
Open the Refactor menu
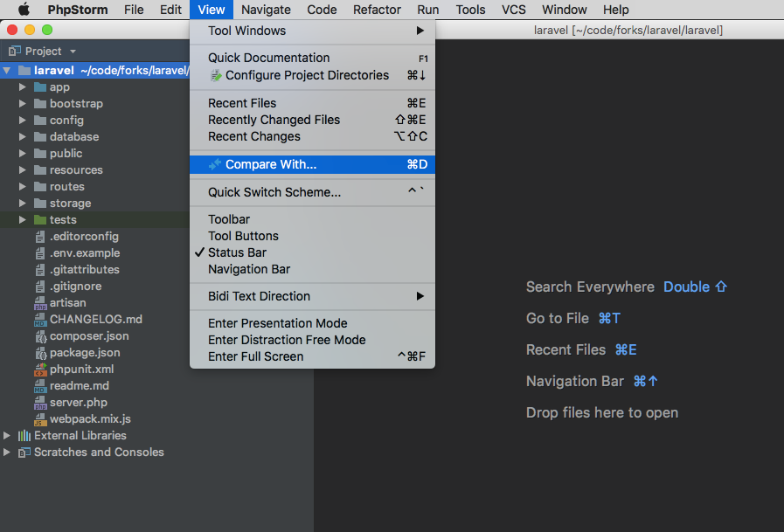pyautogui.click(x=377, y=10)
